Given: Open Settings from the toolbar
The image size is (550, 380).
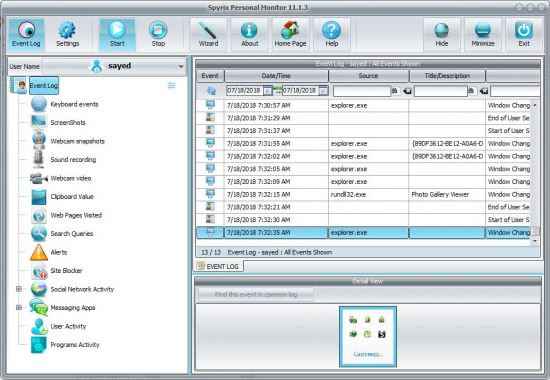Looking at the screenshot, I should coord(67,34).
